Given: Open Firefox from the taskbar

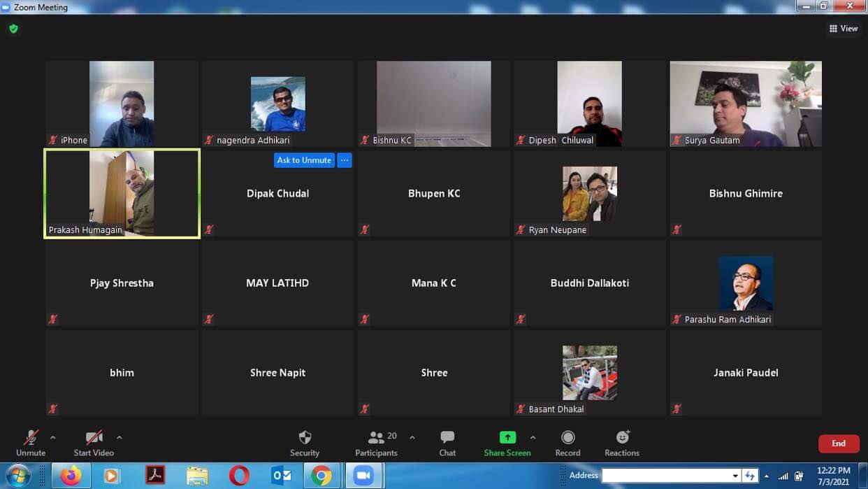Looking at the screenshot, I should [x=70, y=476].
